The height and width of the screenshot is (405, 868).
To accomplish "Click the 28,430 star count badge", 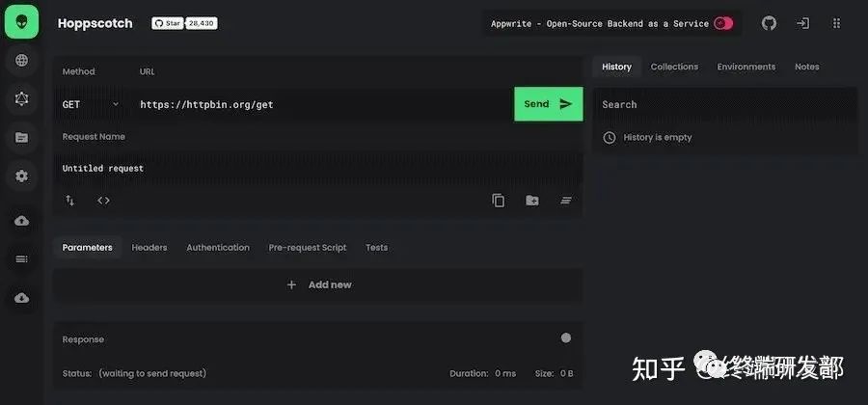I will (x=202, y=23).
